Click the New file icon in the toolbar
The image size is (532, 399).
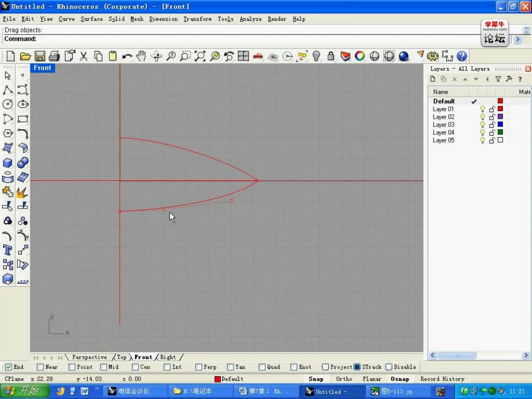[x=11, y=56]
